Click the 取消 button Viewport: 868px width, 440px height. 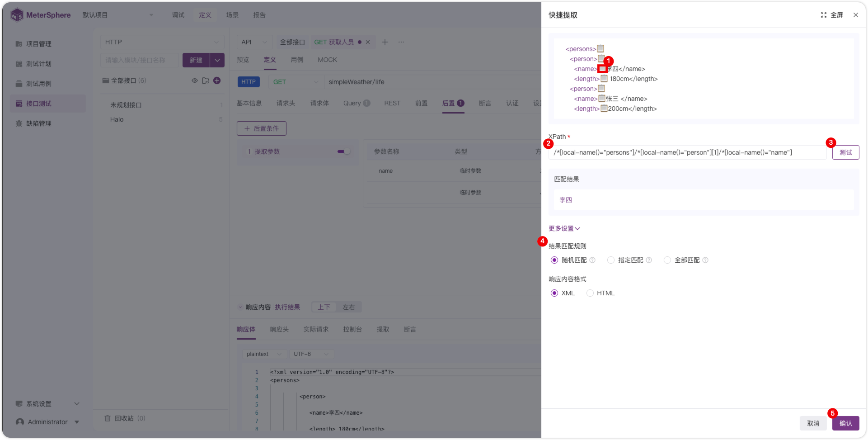(x=813, y=423)
